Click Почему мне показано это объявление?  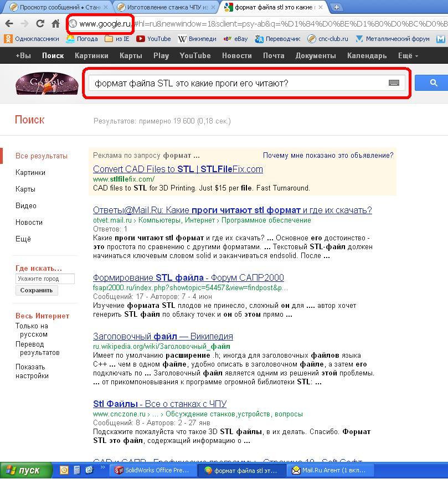[x=328, y=156]
